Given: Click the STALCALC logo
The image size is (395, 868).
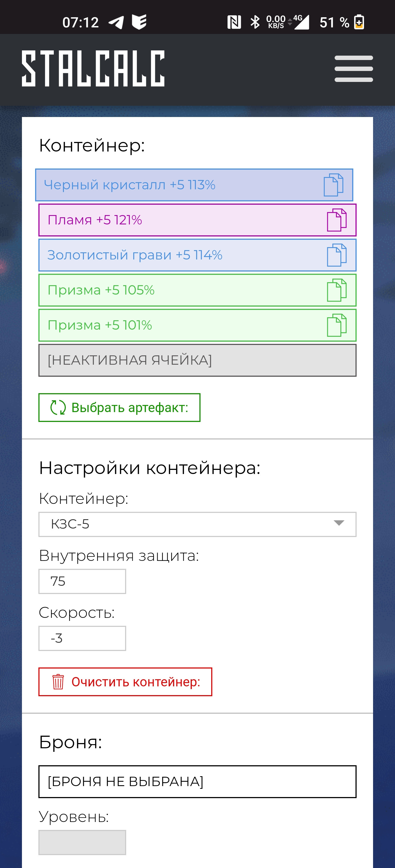Looking at the screenshot, I should pos(93,69).
